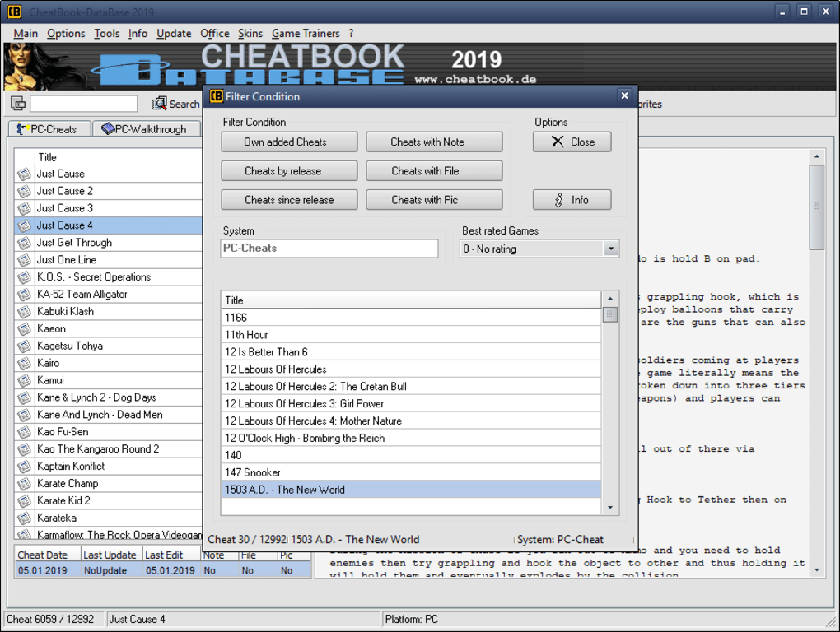Screen dimensions: 840x632
Task: Click the icon beside Kane & Lynch 2
Action: 24,397
